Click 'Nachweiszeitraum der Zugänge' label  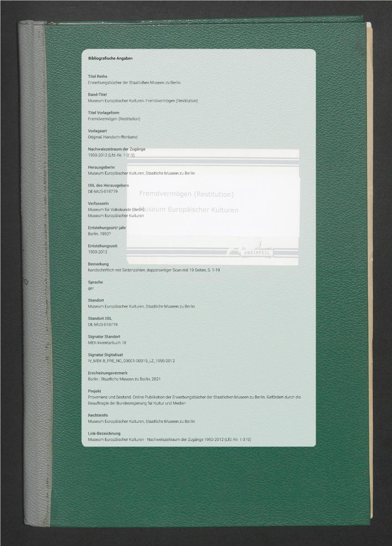[116, 149]
